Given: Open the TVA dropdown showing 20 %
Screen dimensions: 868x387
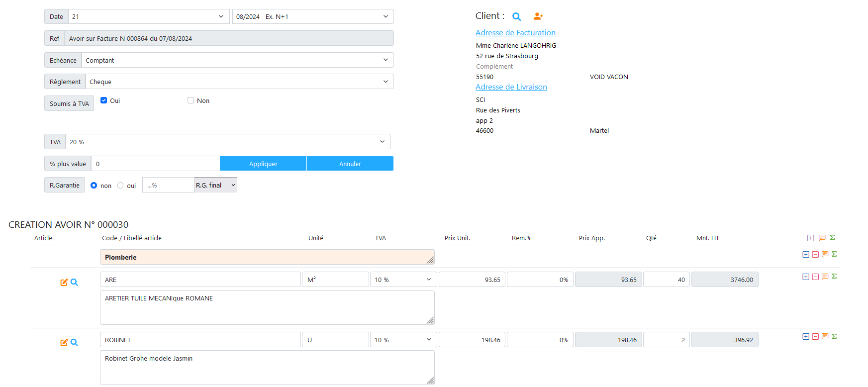Looking at the screenshot, I should (228, 142).
